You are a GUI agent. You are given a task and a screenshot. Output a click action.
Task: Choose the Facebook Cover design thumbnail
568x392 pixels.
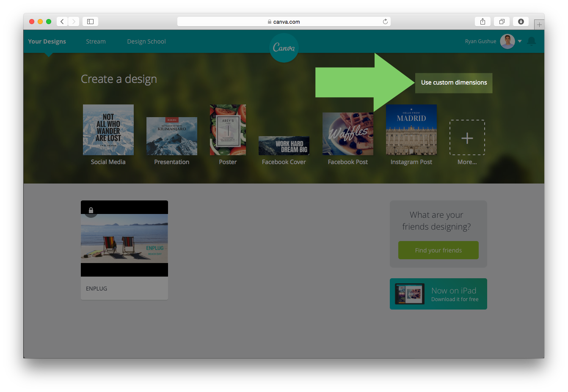[284, 145]
